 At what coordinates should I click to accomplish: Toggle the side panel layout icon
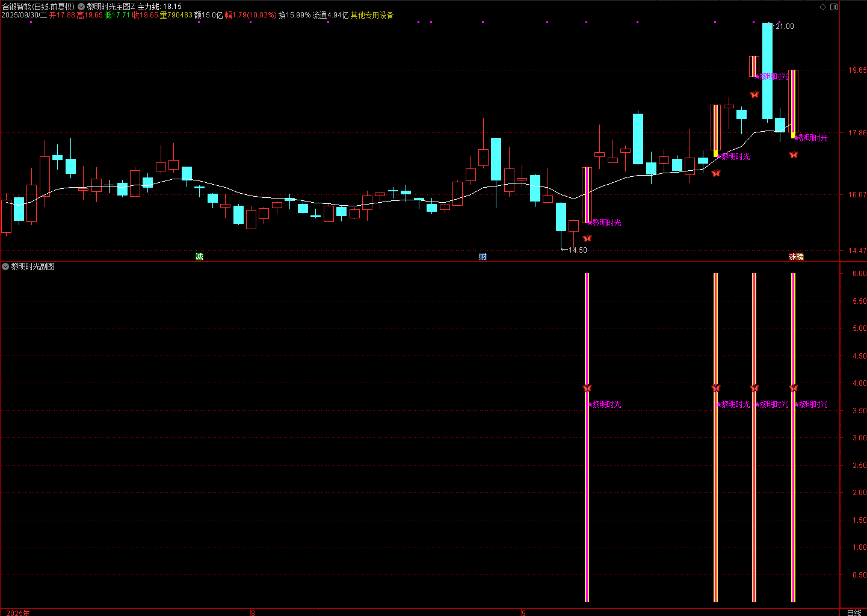[x=834, y=7]
